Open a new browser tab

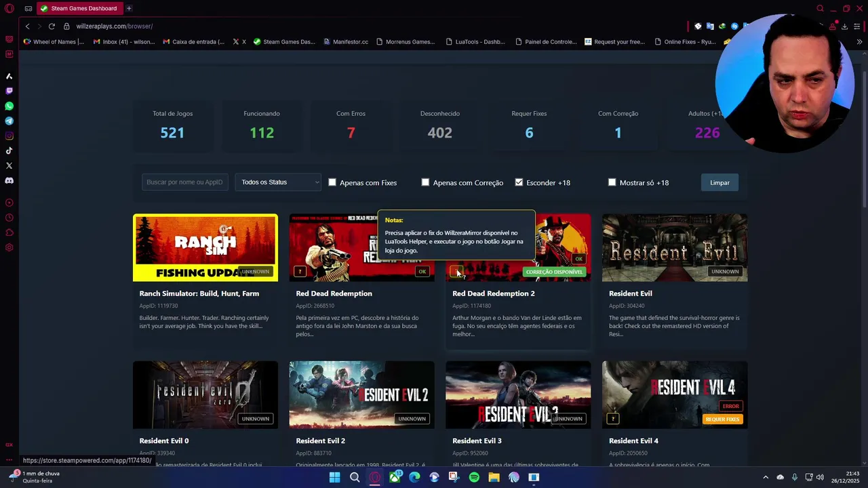tap(129, 8)
